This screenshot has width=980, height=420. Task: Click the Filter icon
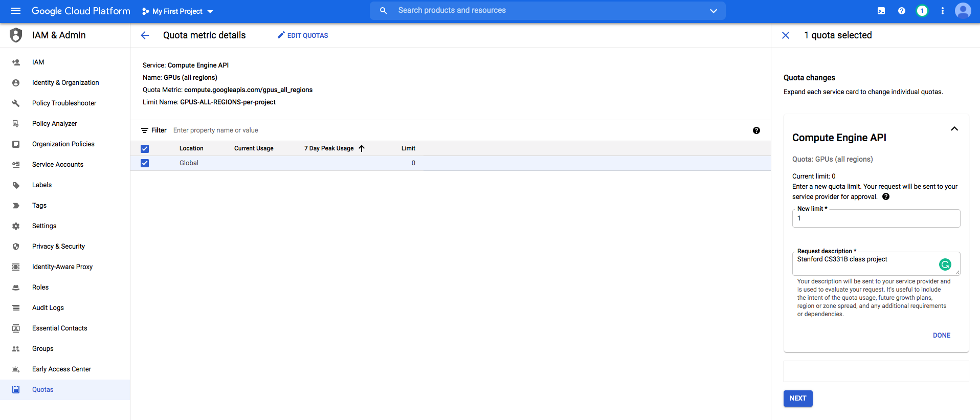click(x=145, y=130)
